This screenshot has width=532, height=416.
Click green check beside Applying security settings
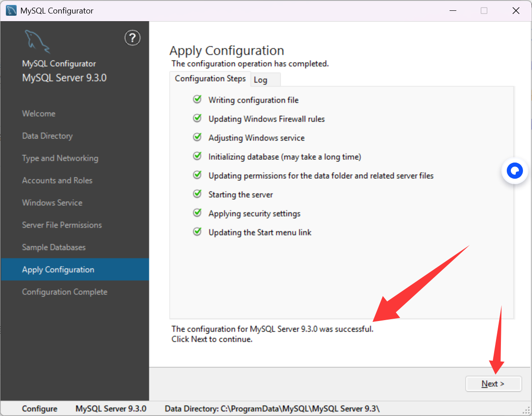tap(197, 213)
